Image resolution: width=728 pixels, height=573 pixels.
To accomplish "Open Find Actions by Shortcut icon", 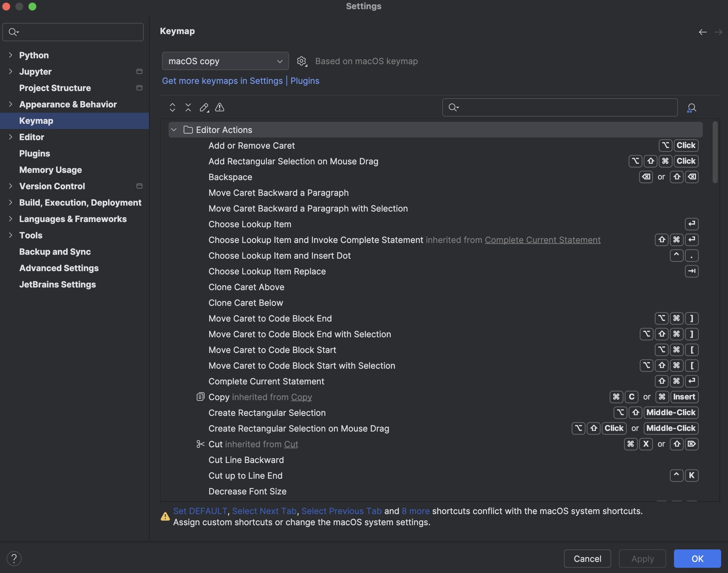I will click(691, 107).
